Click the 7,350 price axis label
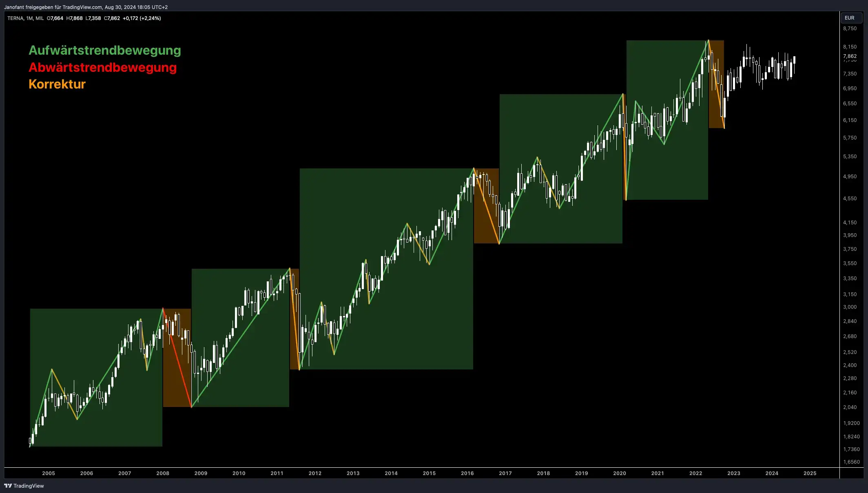 pos(850,74)
